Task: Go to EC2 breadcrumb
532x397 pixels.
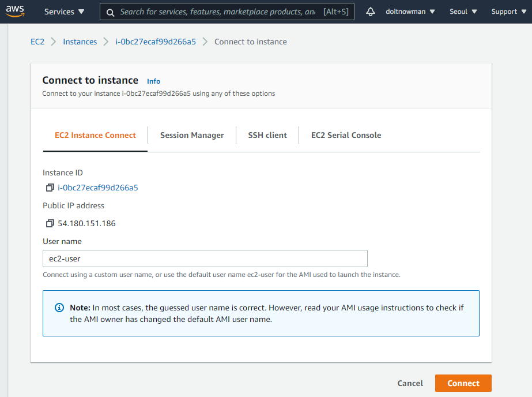Action: [x=37, y=42]
